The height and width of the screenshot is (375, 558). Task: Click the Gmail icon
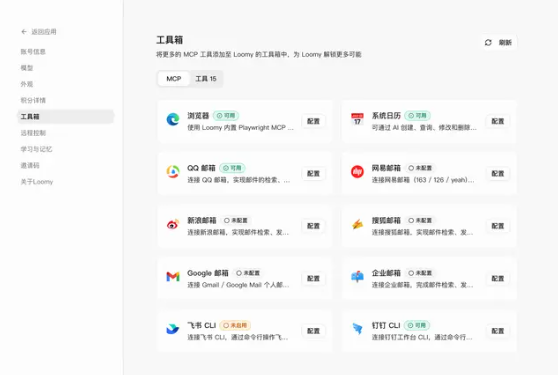pyautogui.click(x=173, y=276)
